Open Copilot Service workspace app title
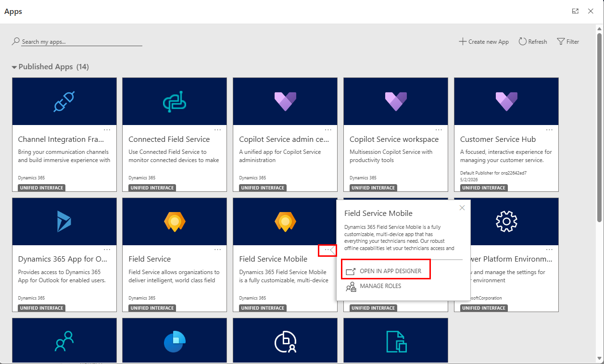This screenshot has width=604, height=364. coord(394,139)
